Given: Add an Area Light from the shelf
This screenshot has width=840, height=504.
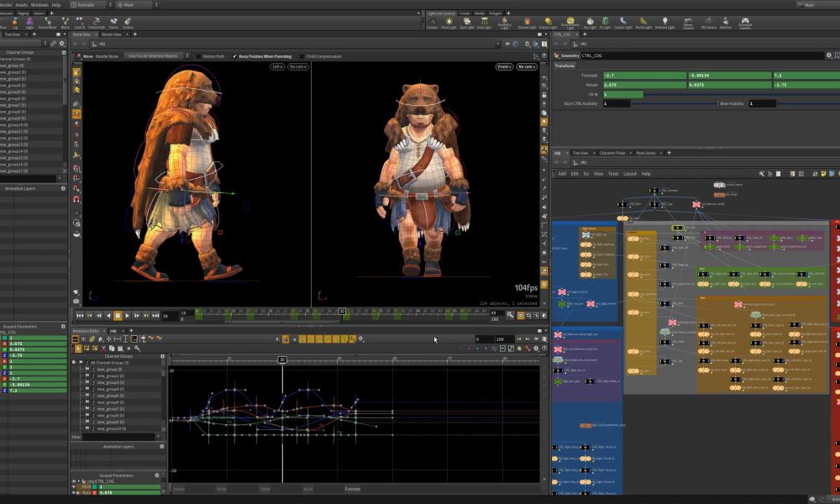Looking at the screenshot, I should (x=485, y=23).
